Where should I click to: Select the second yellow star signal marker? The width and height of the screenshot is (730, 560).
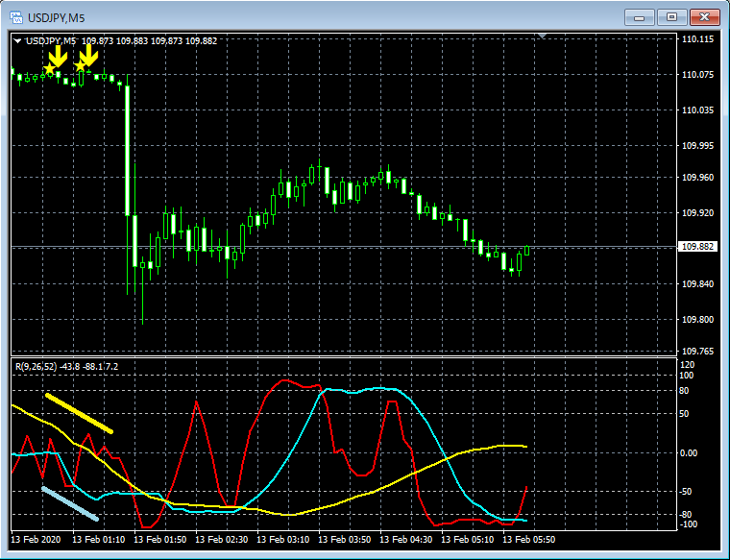click(80, 65)
